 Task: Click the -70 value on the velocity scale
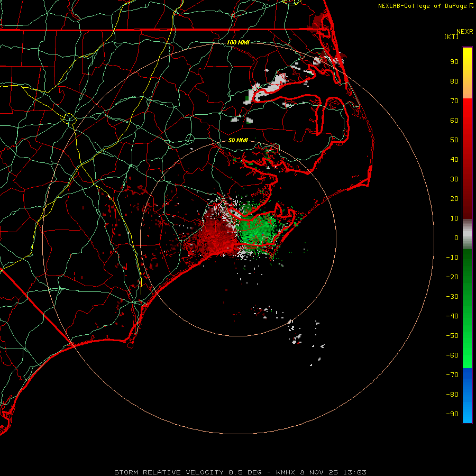click(452, 375)
